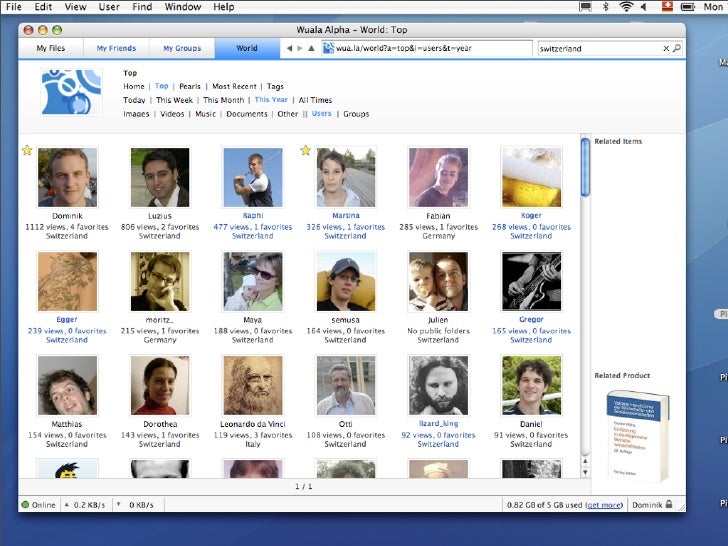Show only Videos
This screenshot has width=728, height=546.
[172, 114]
